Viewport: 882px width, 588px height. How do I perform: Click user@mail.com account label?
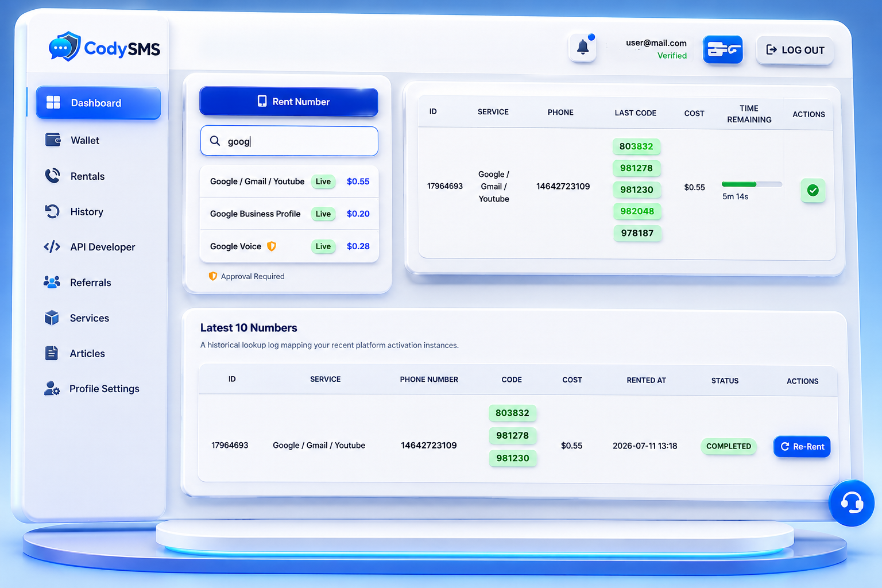(x=656, y=42)
